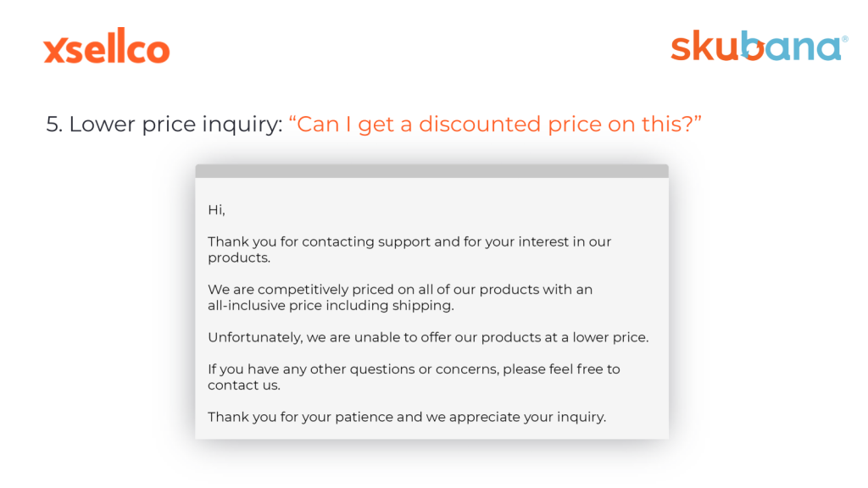Click the xsellco logo
This screenshot has height=488, width=868.
coord(106,46)
